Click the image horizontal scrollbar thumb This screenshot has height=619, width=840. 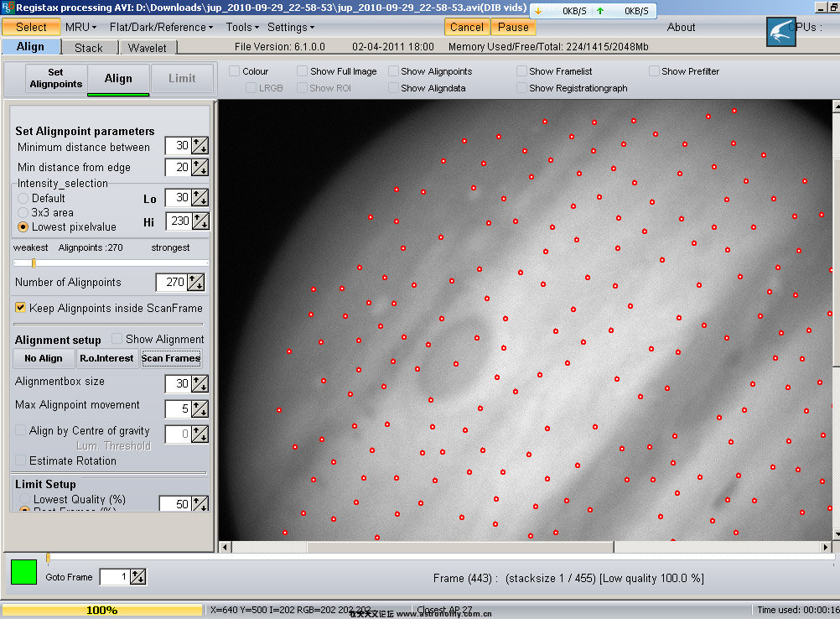click(460, 547)
